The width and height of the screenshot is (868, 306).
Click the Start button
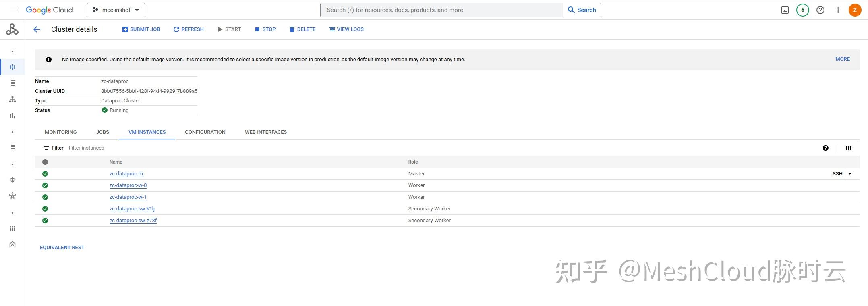pyautogui.click(x=229, y=29)
